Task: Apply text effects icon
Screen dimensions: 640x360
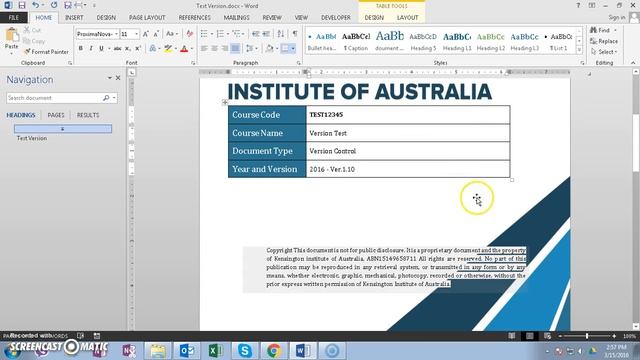Action: pyautogui.click(x=153, y=49)
